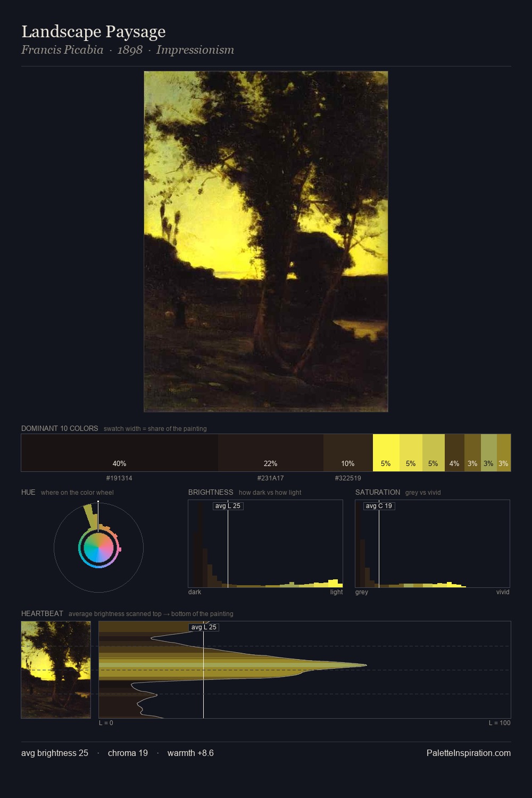Click the 'DOMINANT 10 COLORS' heading

point(60,428)
